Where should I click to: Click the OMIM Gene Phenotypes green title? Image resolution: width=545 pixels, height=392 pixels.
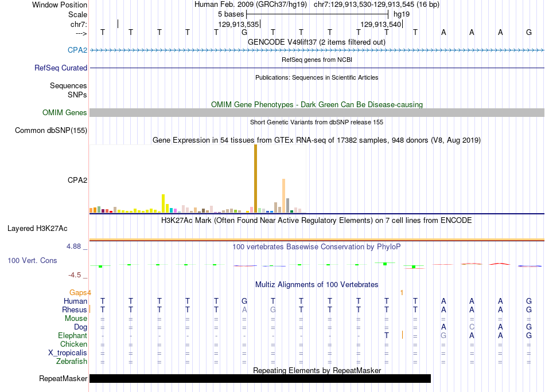coord(317,104)
